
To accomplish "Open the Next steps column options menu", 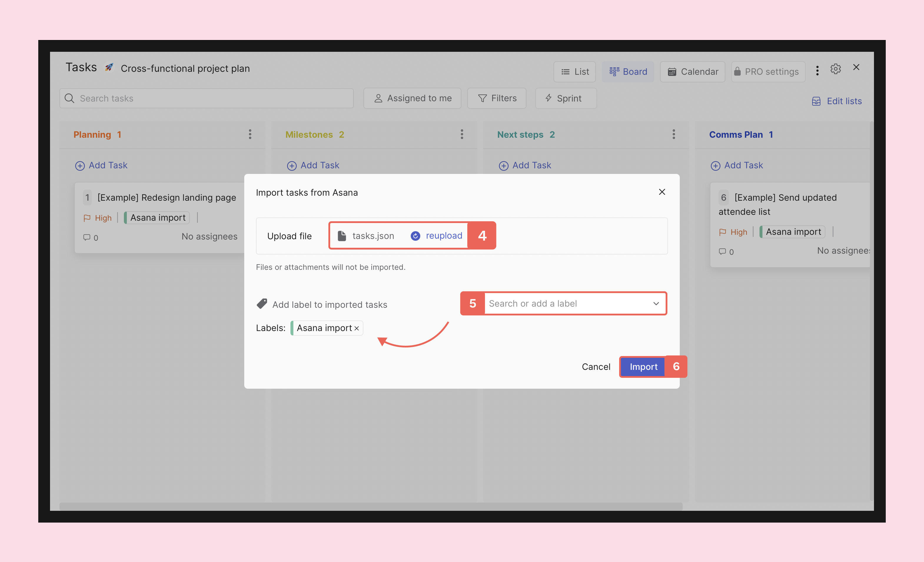I will [674, 134].
